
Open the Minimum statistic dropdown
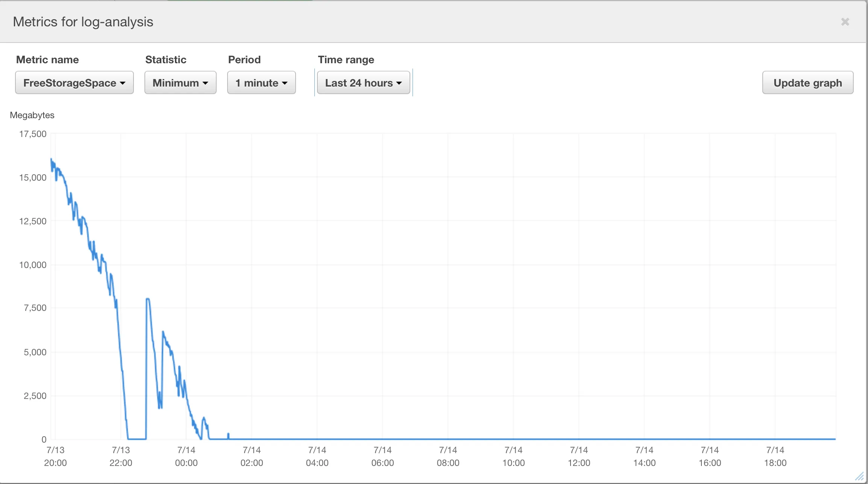[180, 83]
